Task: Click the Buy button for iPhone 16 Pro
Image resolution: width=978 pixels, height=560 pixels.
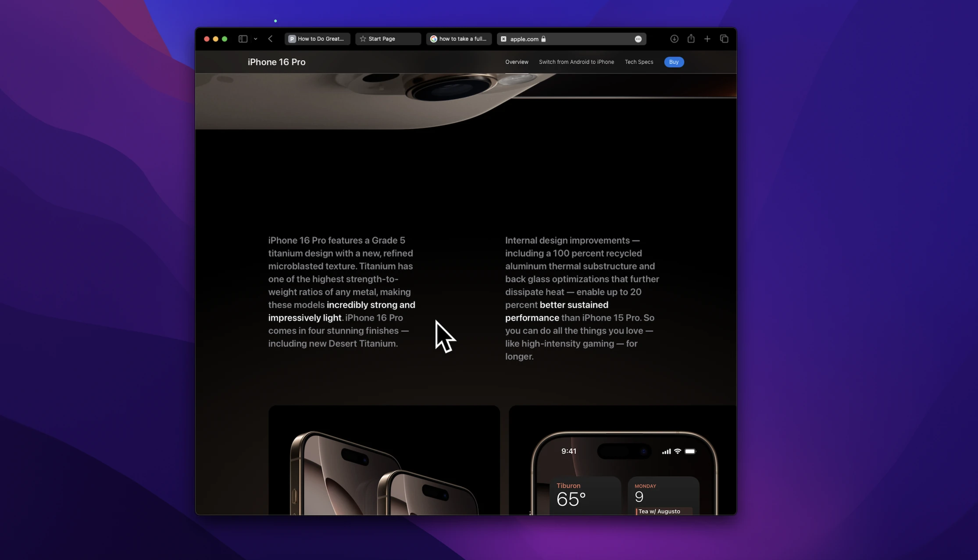Action: point(674,62)
